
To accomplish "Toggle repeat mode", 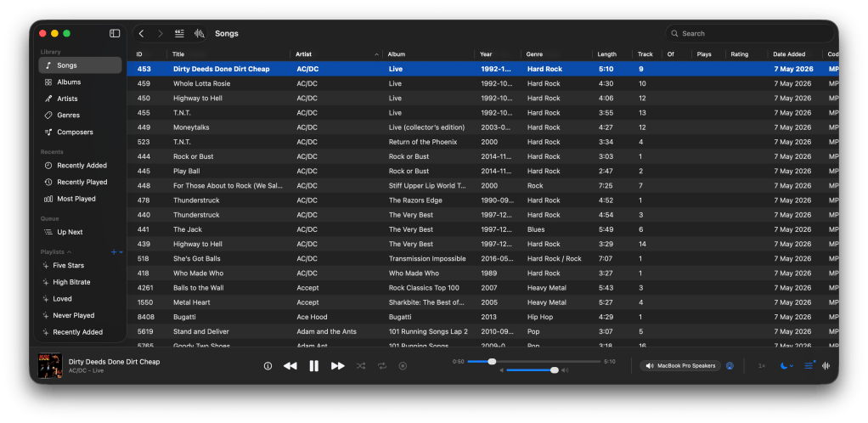I will pos(382,366).
